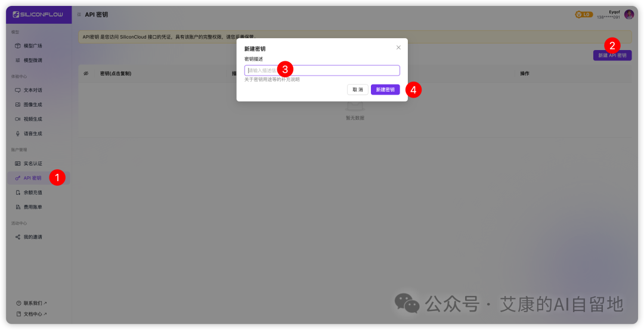
Task: Click the L0 level badge
Action: point(584,15)
